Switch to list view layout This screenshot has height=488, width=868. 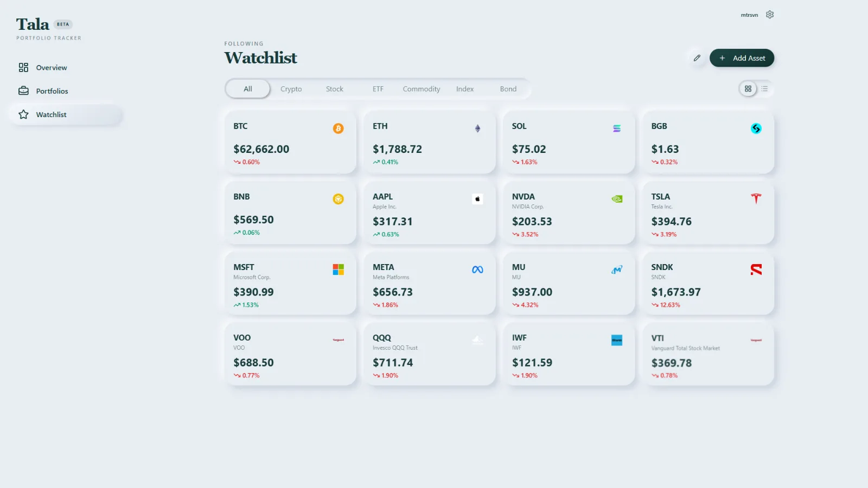(764, 89)
